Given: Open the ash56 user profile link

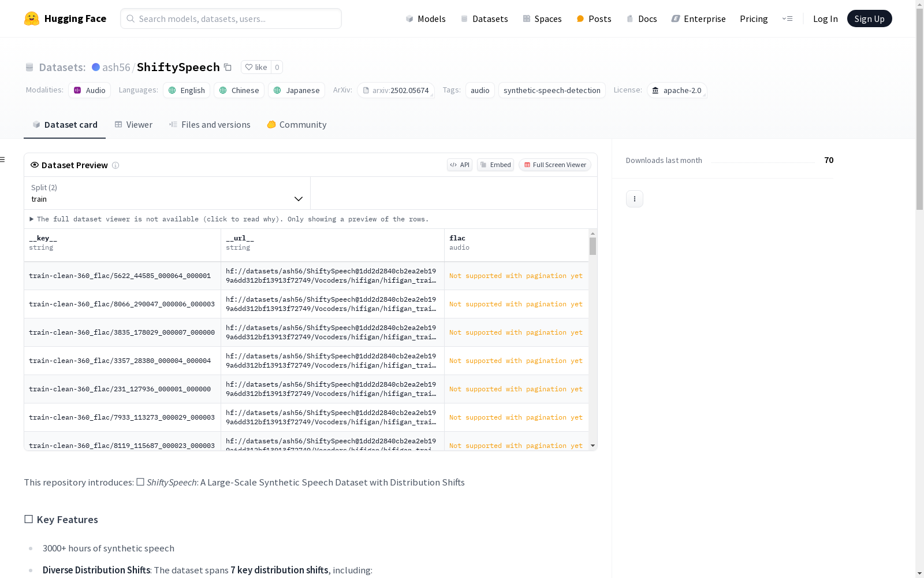Looking at the screenshot, I should 116,67.
